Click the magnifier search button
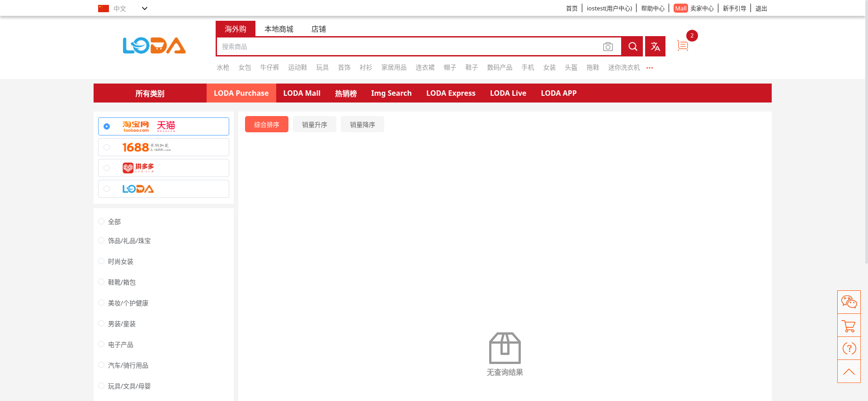 [x=632, y=47]
